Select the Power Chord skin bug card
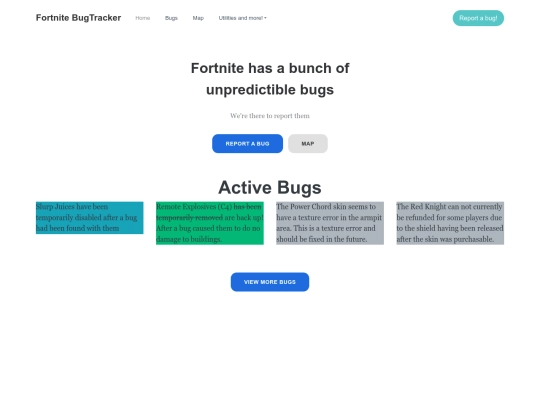Viewport: 540px width, 405px height. (330, 223)
